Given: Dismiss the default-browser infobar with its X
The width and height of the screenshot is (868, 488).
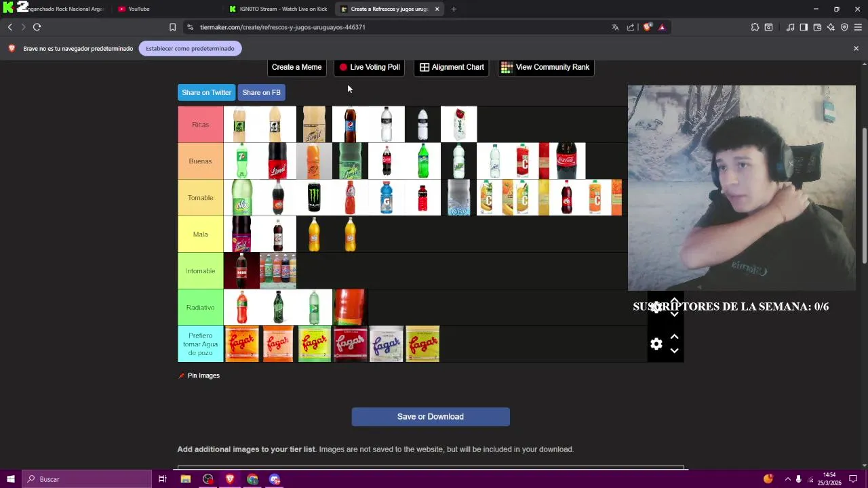Looking at the screenshot, I should [856, 48].
